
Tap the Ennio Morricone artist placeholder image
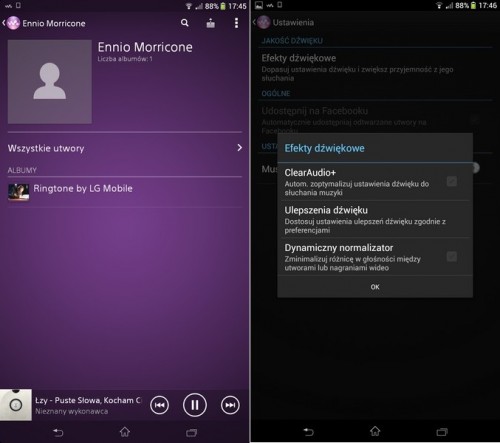coord(50,82)
